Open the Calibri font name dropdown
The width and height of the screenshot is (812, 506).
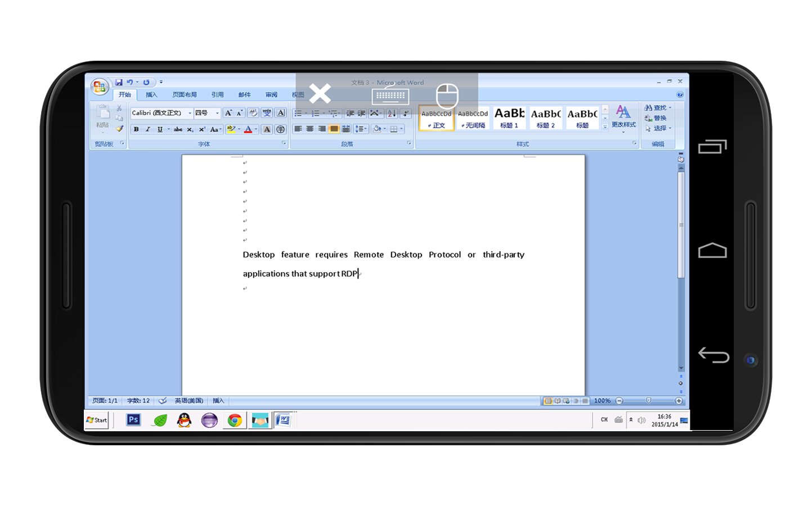click(x=190, y=113)
